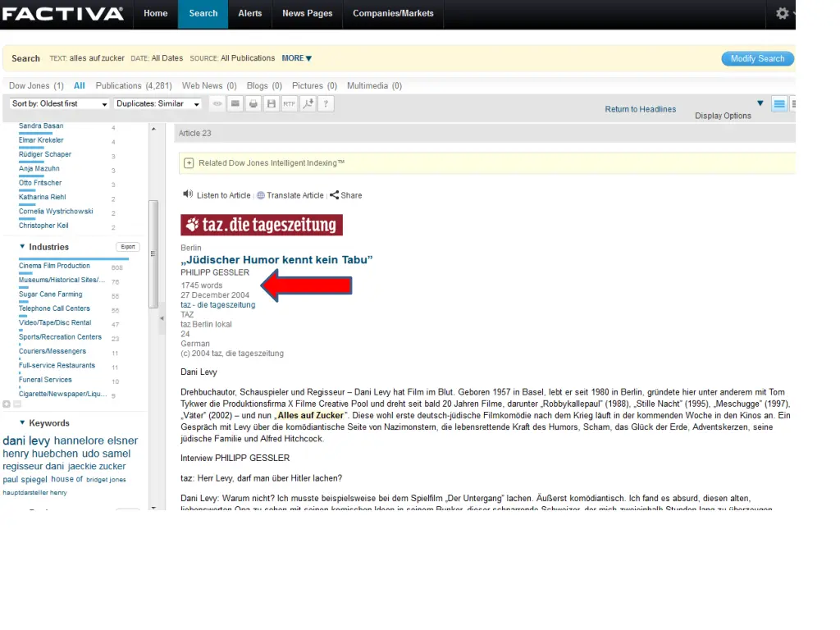Click the Factiva logo
840x630 pixels.
[x=62, y=13]
